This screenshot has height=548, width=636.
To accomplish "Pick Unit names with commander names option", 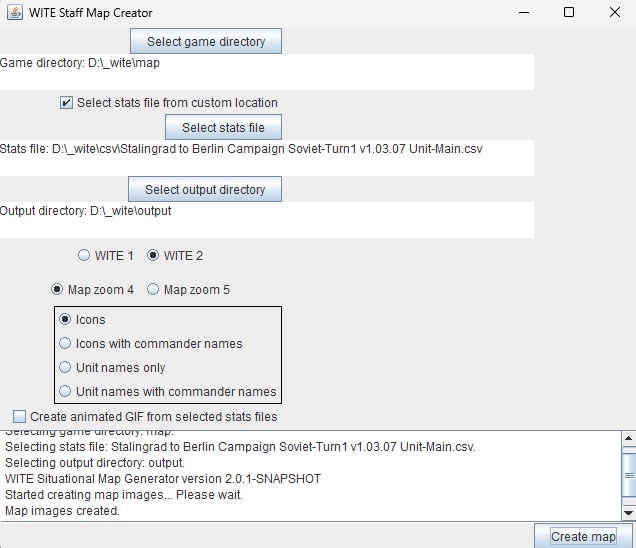I will (x=66, y=392).
